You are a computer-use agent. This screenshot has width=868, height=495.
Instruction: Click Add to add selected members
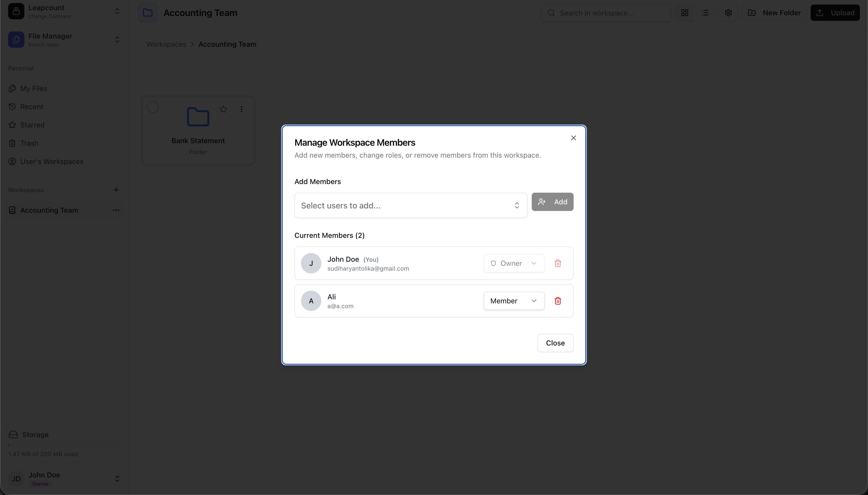tap(552, 202)
